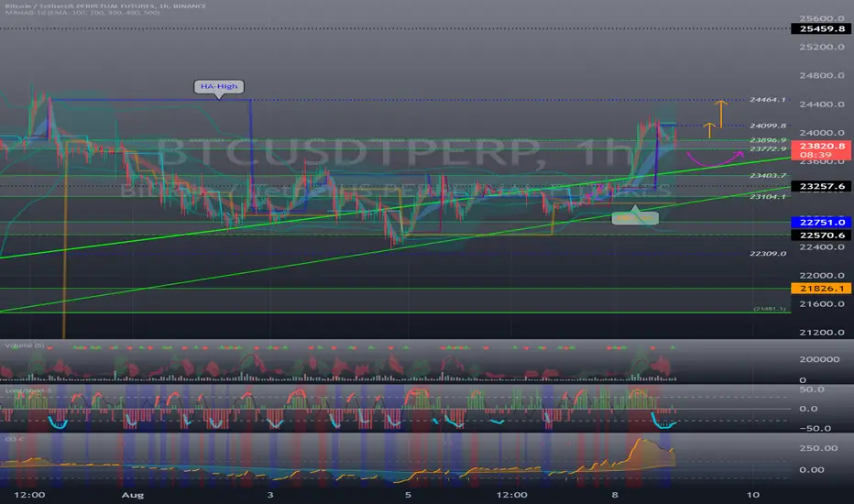Select the 10 date marker on time axis
Image resolution: width=854 pixels, height=504 pixels.
(752, 495)
